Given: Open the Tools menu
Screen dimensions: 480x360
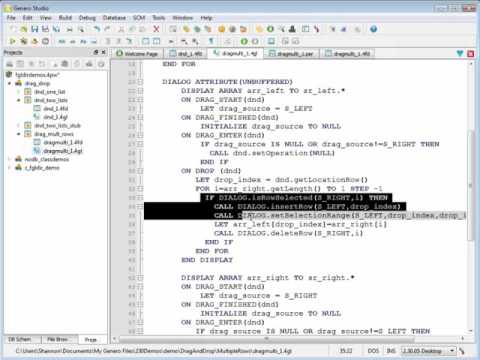Looking at the screenshot, I should coord(159,18).
